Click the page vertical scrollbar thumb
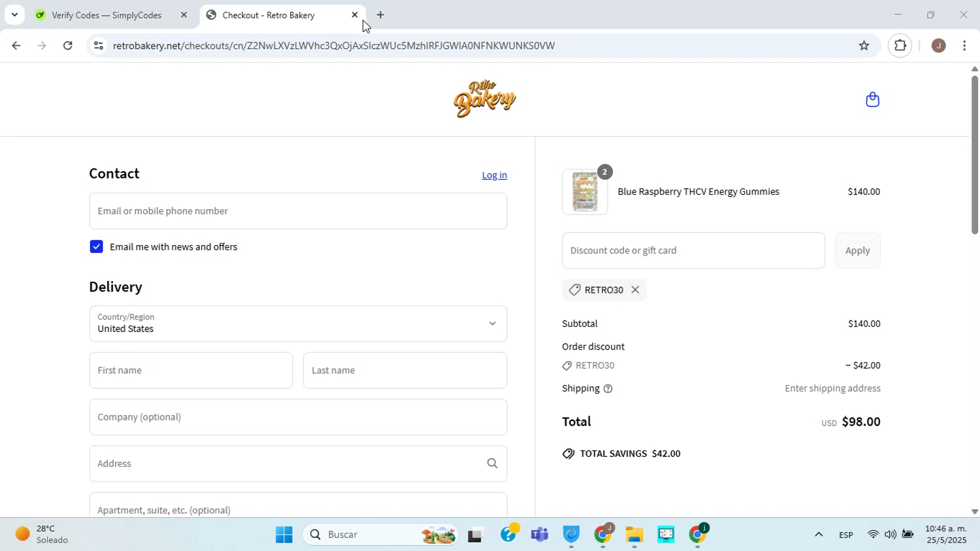980x551 pixels. pos(974,156)
